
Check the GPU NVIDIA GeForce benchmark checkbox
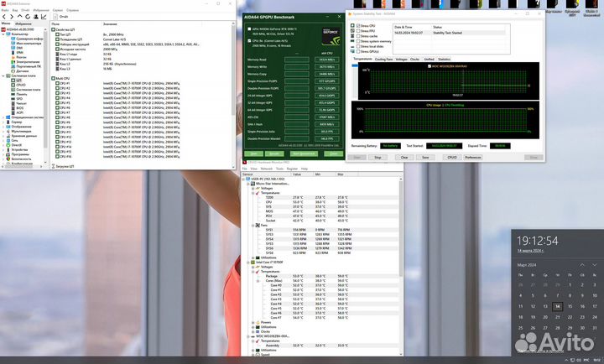(x=250, y=29)
